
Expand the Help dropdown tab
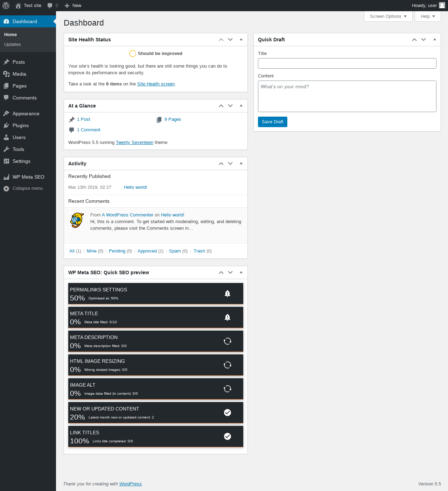[428, 16]
